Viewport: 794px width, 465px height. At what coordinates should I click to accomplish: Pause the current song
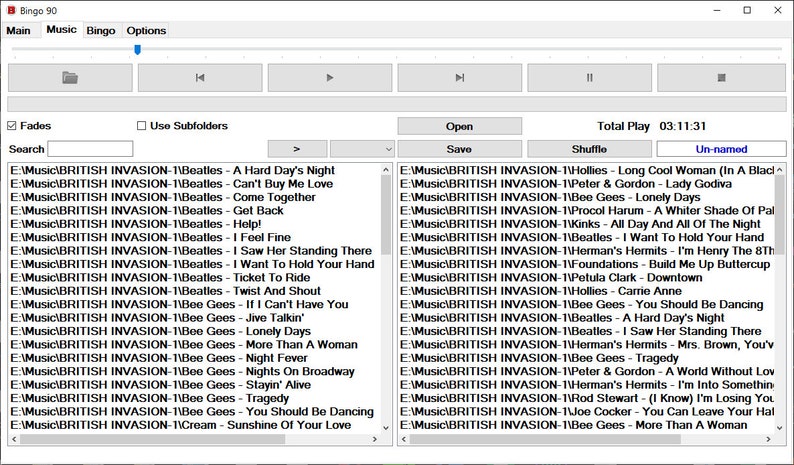[x=589, y=78]
